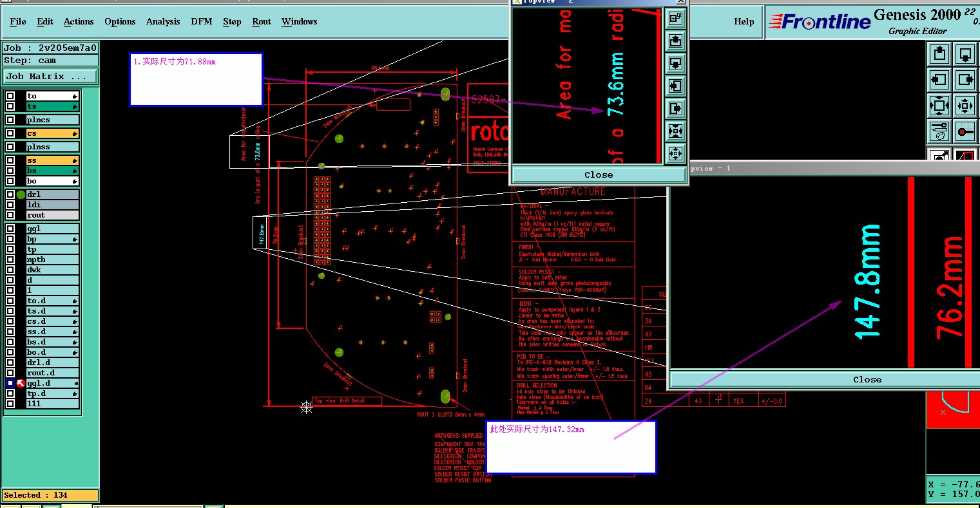Toggle display checkbox for layer cs

click(x=10, y=133)
